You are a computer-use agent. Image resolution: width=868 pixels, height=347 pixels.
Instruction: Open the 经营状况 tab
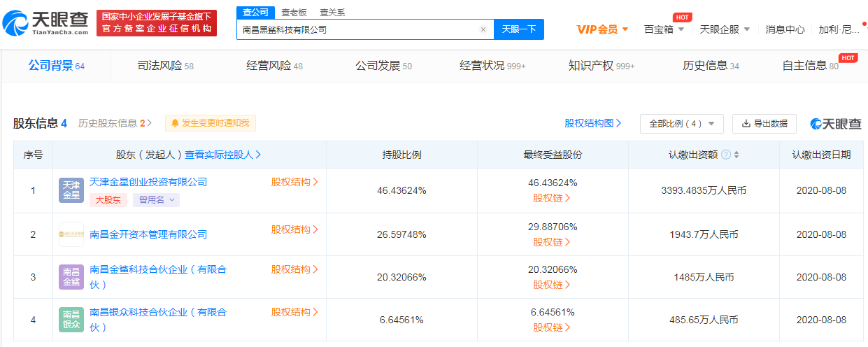click(492, 66)
